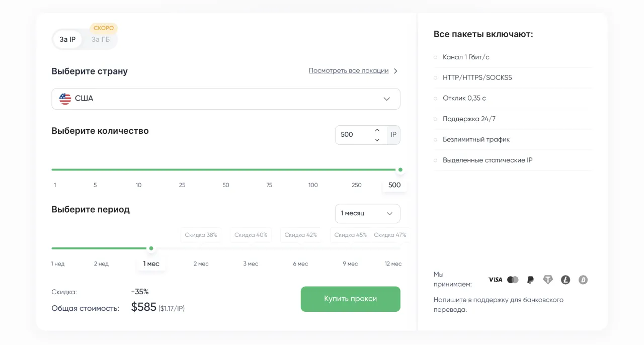Click the Скидка 45% badge
Image resolution: width=644 pixels, height=345 pixels.
pyautogui.click(x=350, y=235)
